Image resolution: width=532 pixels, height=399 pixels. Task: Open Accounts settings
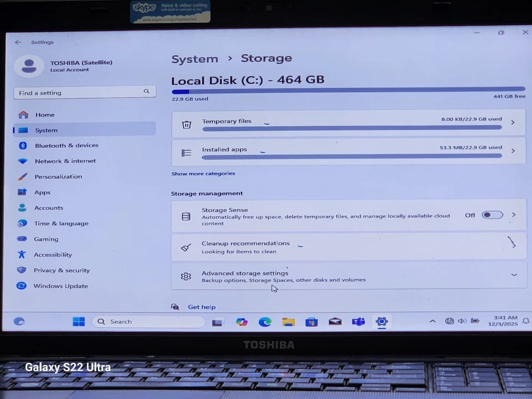coord(49,208)
